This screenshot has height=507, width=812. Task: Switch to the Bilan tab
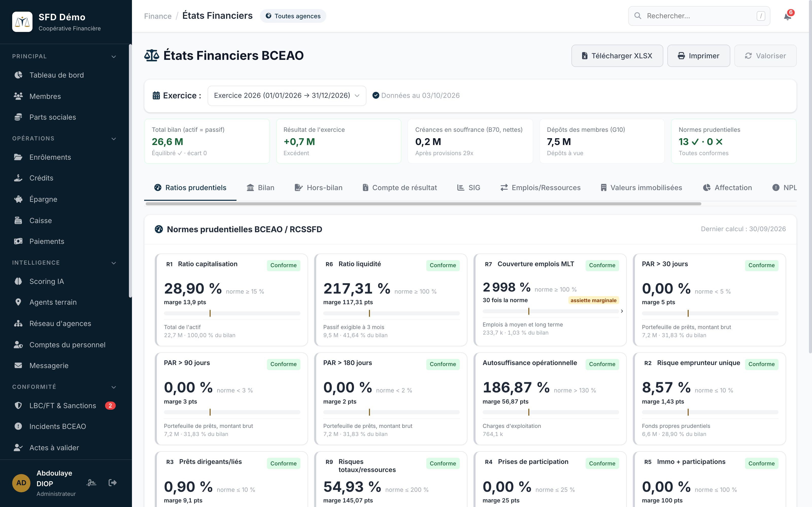pyautogui.click(x=260, y=188)
